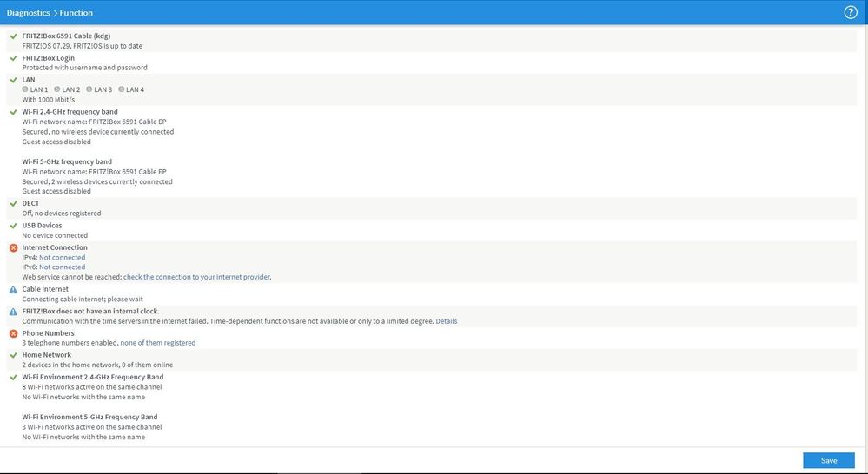Click the 'Internet Connection' heading
Viewport: 868px width, 474px height.
[x=55, y=247]
